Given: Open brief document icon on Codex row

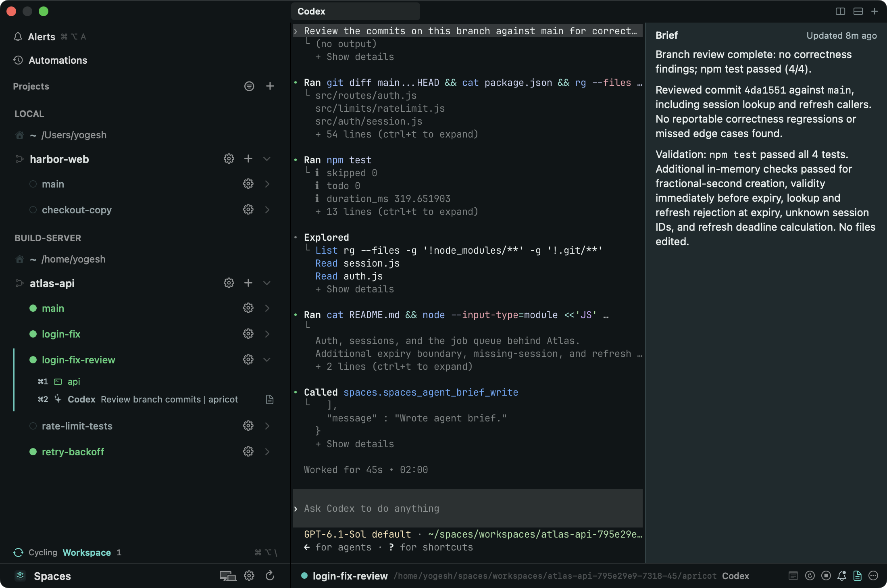Looking at the screenshot, I should (x=270, y=399).
